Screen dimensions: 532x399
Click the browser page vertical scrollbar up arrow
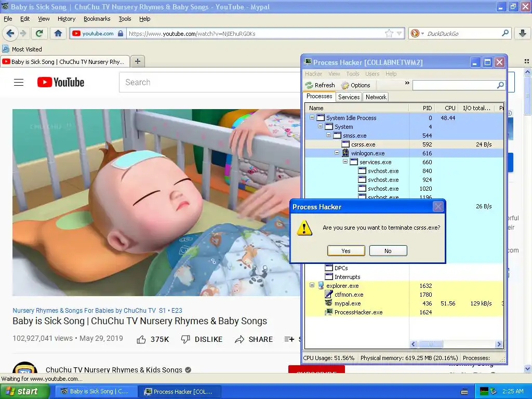click(528, 72)
